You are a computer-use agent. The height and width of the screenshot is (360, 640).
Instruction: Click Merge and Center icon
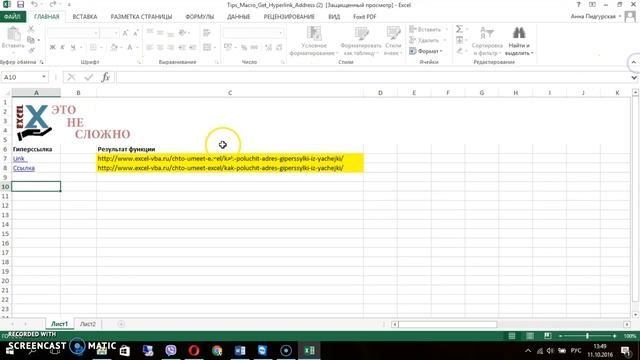(207, 47)
